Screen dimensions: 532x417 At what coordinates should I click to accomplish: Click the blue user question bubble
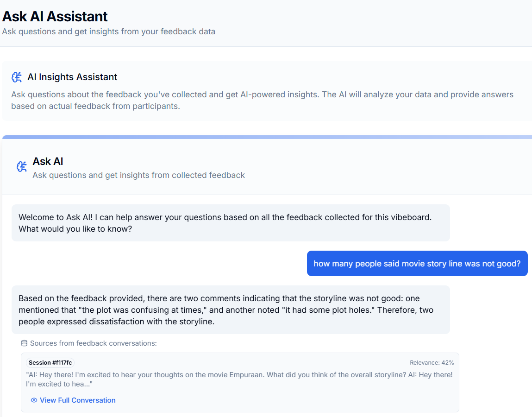pyautogui.click(x=417, y=264)
